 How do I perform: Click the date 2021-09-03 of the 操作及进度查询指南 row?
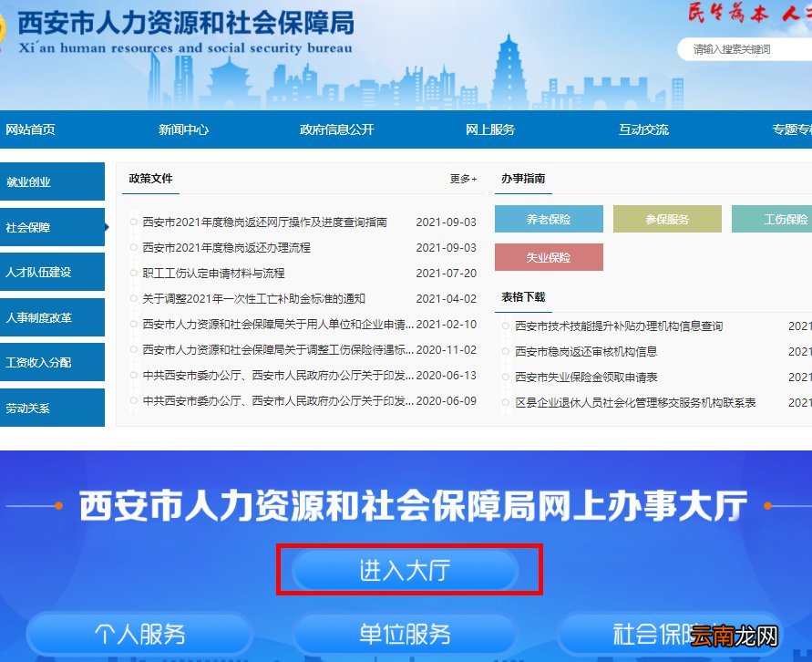click(x=446, y=222)
